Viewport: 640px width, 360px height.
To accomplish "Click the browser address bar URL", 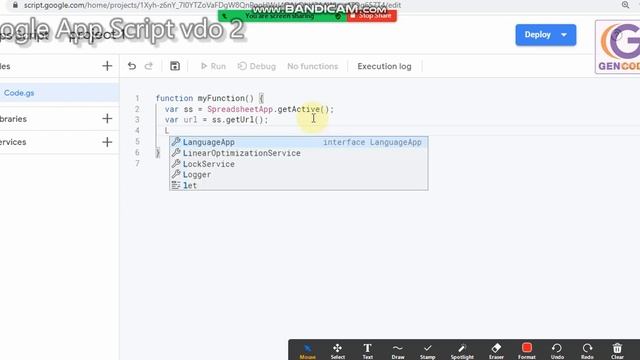I will (x=212, y=5).
